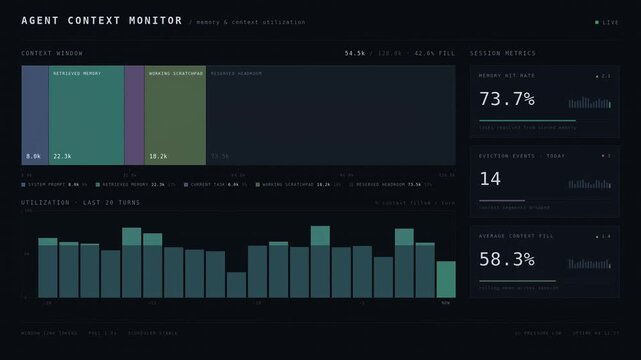Click the 'EVICTION EVENTS · TODAY' label
The image size is (641, 360).
tap(522, 156)
